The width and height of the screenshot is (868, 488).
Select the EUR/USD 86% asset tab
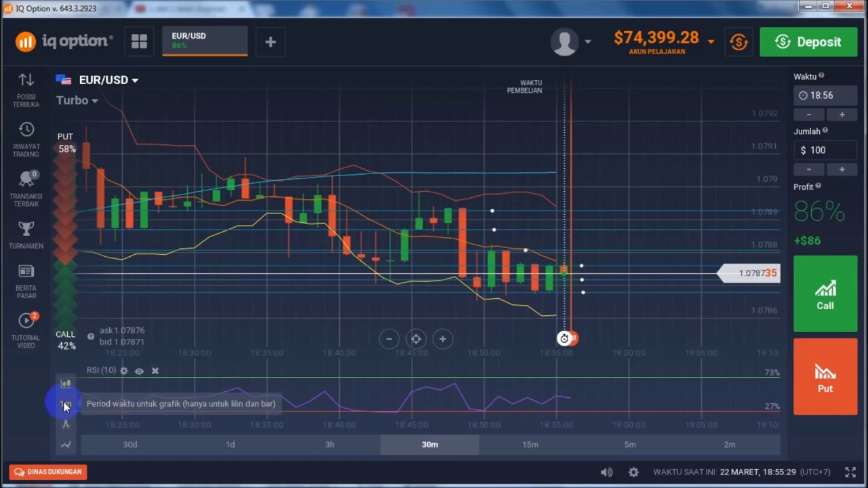click(205, 41)
